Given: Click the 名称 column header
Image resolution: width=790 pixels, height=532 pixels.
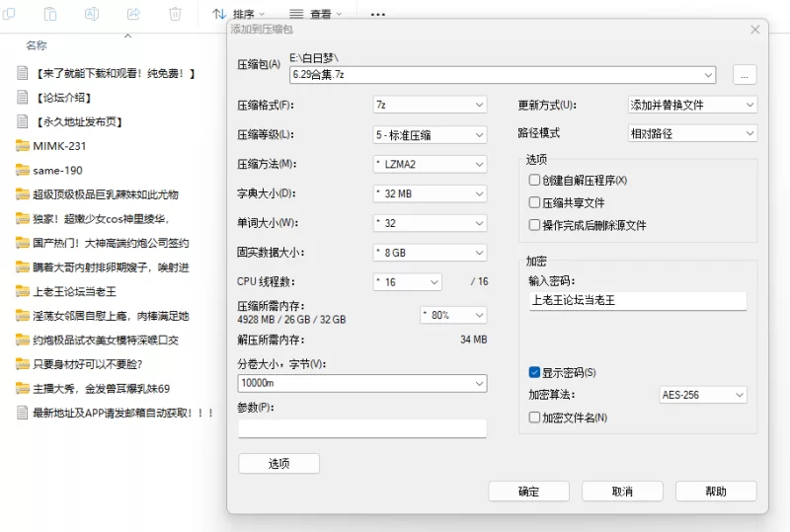Looking at the screenshot, I should [x=37, y=45].
